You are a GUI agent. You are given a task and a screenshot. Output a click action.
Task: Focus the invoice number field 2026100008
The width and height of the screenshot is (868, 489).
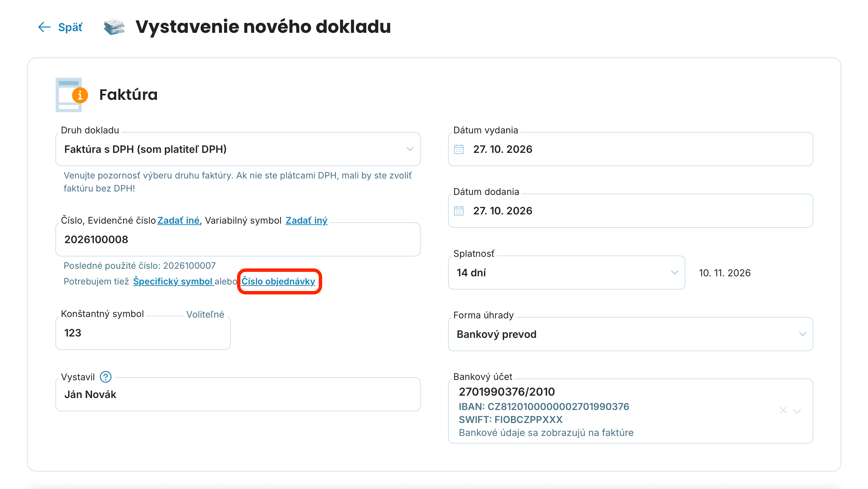coord(238,239)
